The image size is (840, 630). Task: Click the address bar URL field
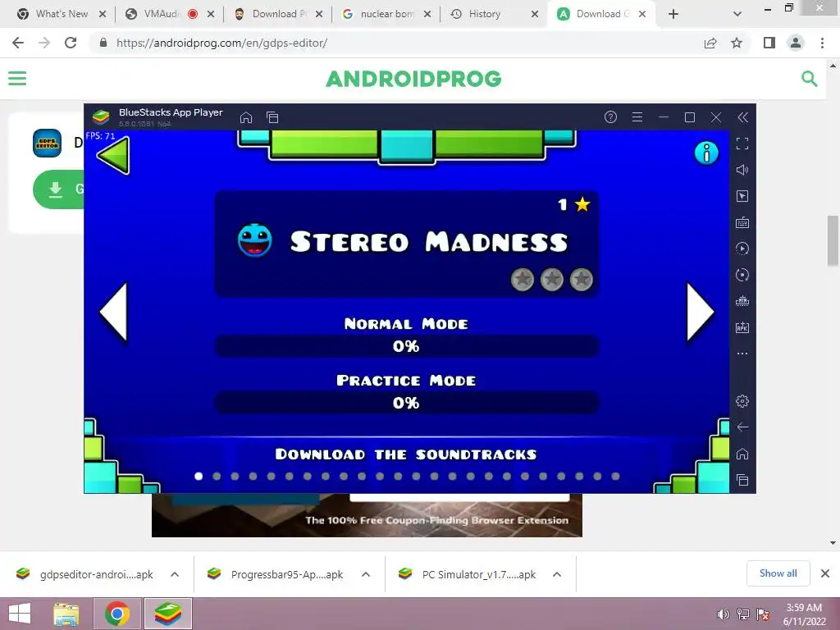[x=396, y=43]
